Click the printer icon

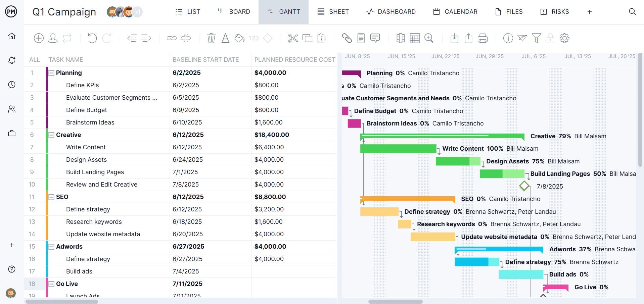coord(482,38)
